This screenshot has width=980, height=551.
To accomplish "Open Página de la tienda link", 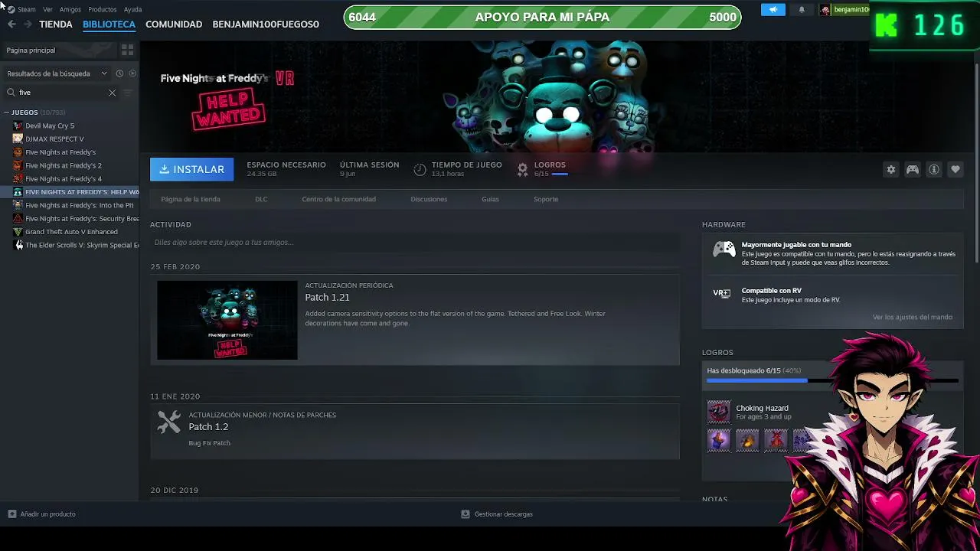I will (191, 199).
